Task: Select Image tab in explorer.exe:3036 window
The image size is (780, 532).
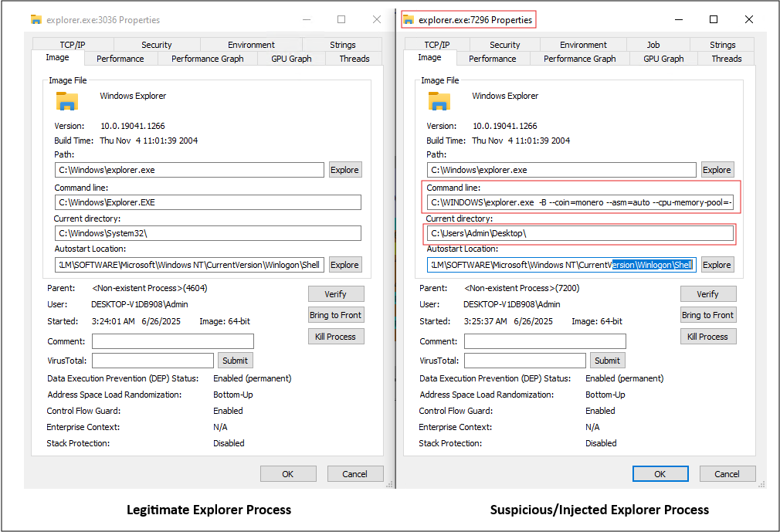Action: [57, 58]
